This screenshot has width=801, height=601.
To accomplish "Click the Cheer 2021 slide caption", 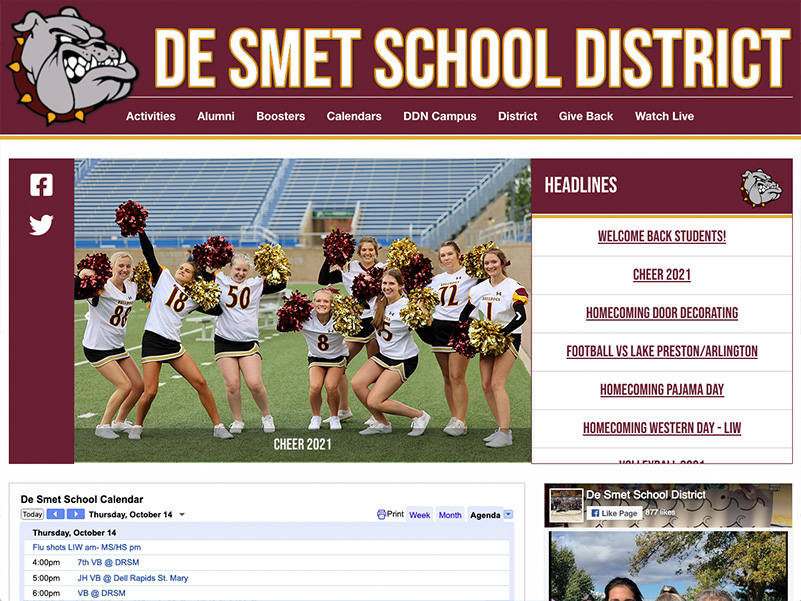I will [302, 444].
